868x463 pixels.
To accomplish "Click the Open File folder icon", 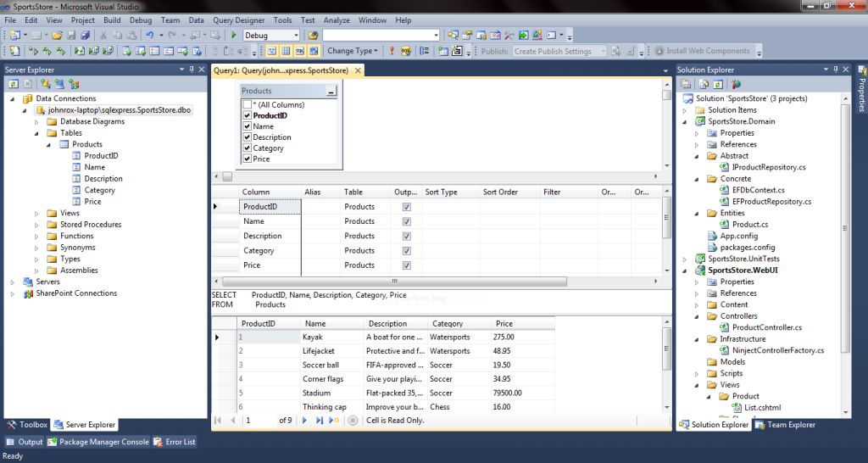I will [57, 36].
